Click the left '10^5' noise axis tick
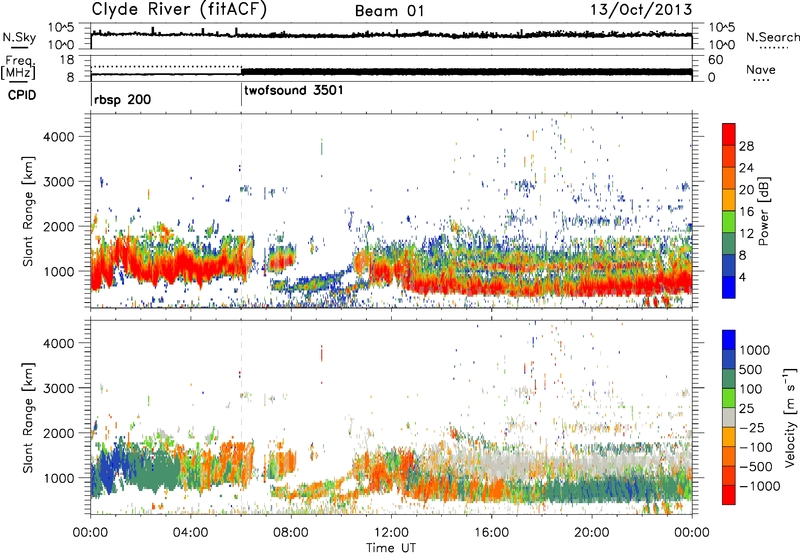Image resolution: width=800 pixels, height=554 pixels. point(61,28)
